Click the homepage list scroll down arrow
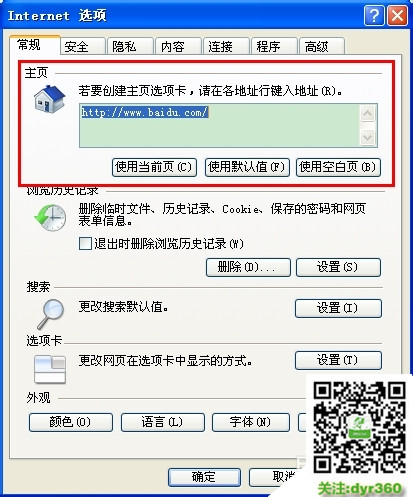 [367, 137]
